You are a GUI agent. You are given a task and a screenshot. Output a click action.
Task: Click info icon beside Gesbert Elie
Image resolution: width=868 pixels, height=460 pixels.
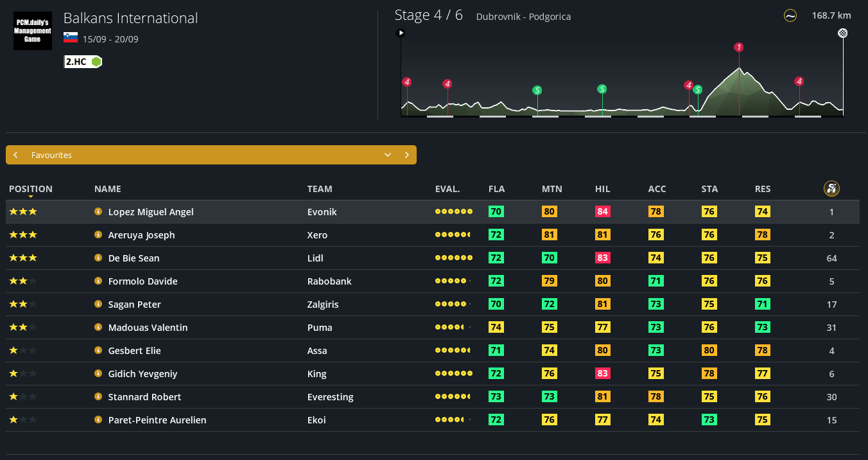98,350
